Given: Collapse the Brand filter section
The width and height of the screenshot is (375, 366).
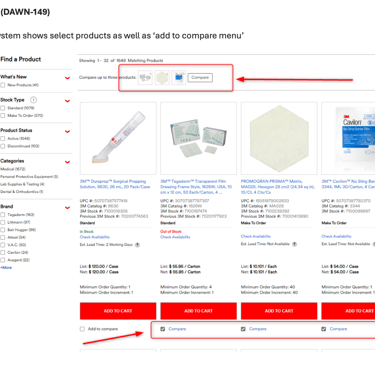Looking at the screenshot, I should click(x=68, y=208).
